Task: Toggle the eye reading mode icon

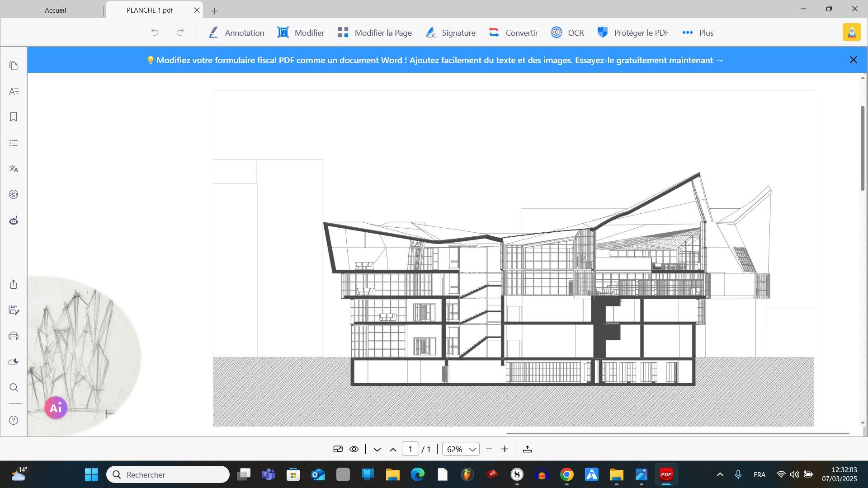Action: click(x=354, y=449)
